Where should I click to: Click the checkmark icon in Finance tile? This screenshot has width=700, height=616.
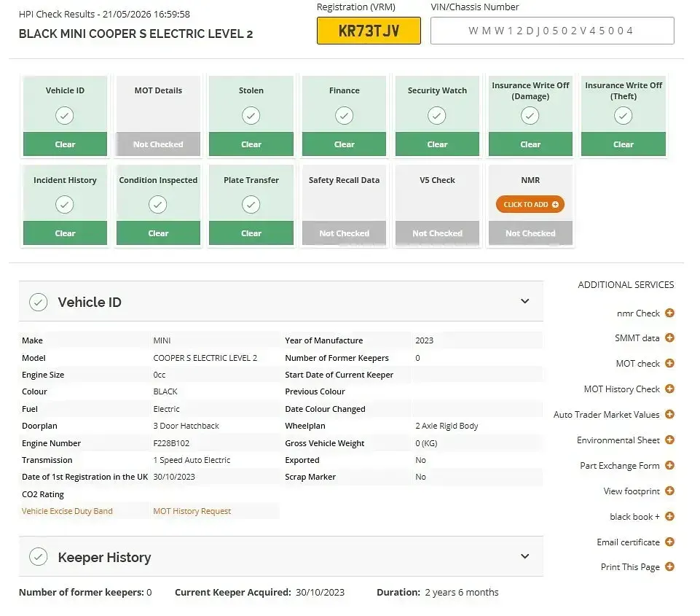pos(345,116)
